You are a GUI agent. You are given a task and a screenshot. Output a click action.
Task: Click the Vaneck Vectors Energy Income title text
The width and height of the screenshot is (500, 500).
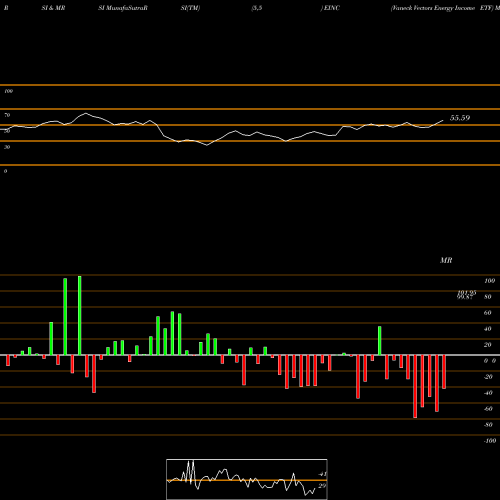coord(433,8)
